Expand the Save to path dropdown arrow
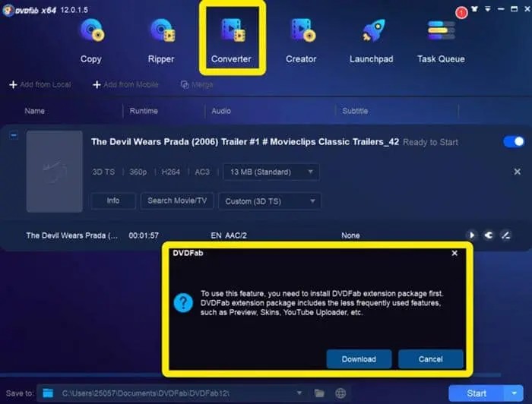 click(x=299, y=393)
